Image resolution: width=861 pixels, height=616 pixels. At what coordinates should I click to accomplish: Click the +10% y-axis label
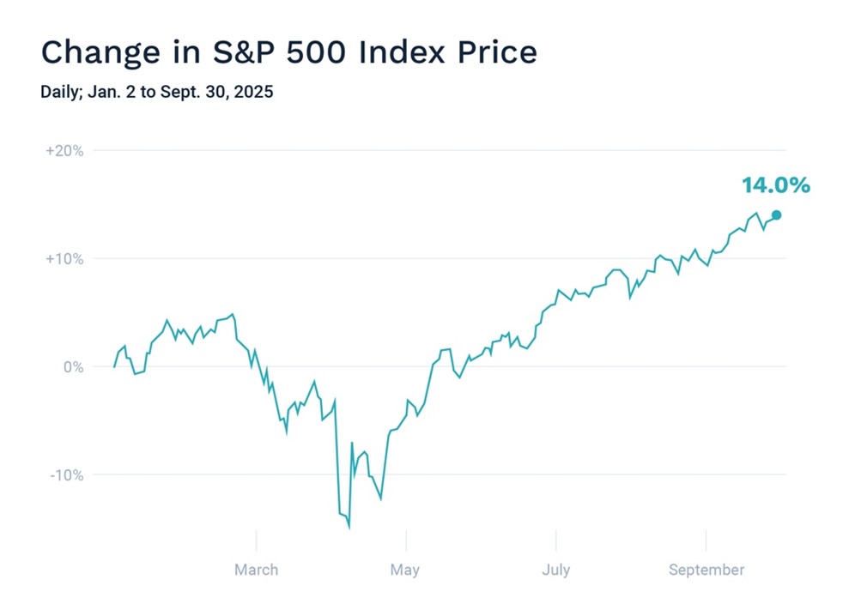pyautogui.click(x=64, y=259)
